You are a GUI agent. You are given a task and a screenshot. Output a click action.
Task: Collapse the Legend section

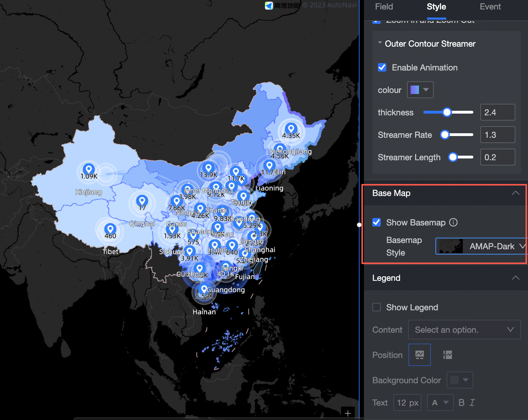[515, 278]
